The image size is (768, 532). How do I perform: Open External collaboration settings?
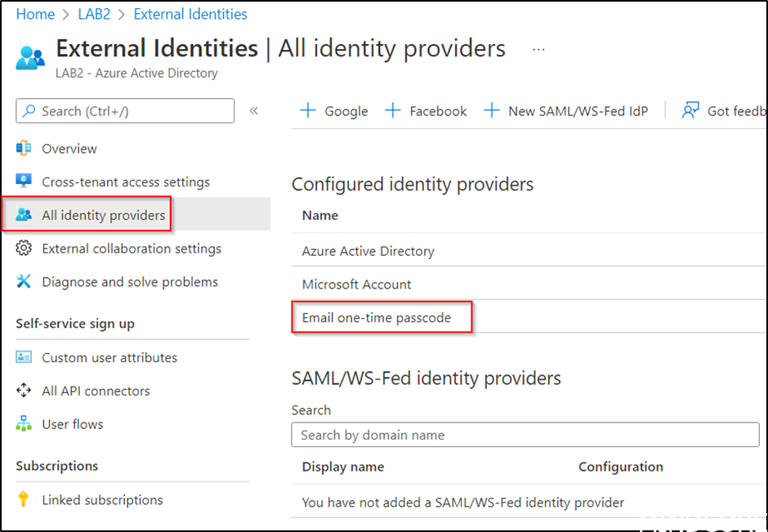(x=132, y=248)
